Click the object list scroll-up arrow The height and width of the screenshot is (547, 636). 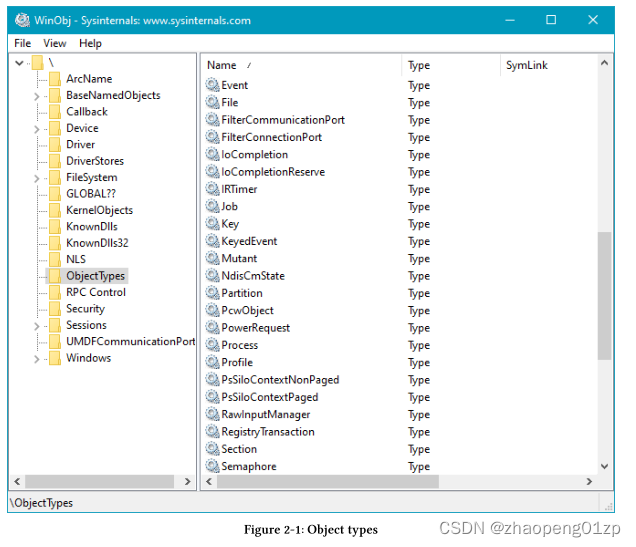click(x=604, y=63)
